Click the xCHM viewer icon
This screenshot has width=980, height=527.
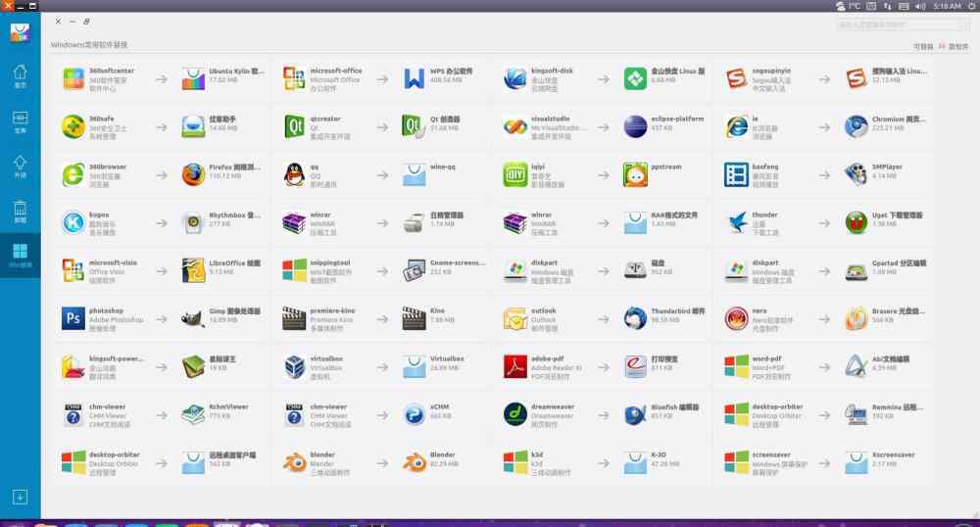pos(414,415)
